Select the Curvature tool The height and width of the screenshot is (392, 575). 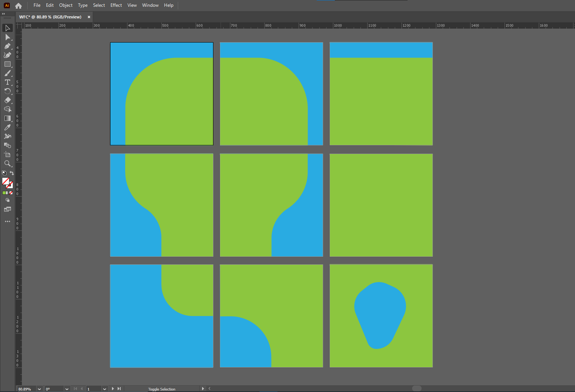tap(7, 55)
